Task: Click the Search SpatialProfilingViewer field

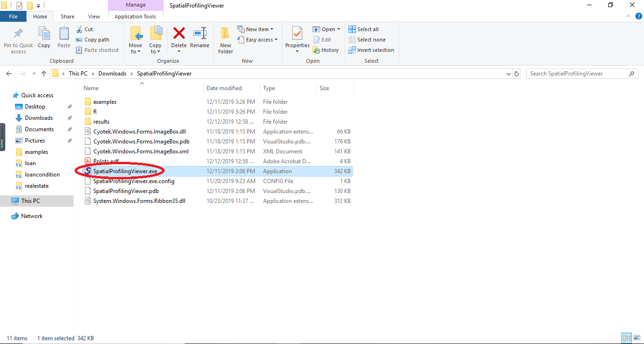Action: [x=578, y=74]
